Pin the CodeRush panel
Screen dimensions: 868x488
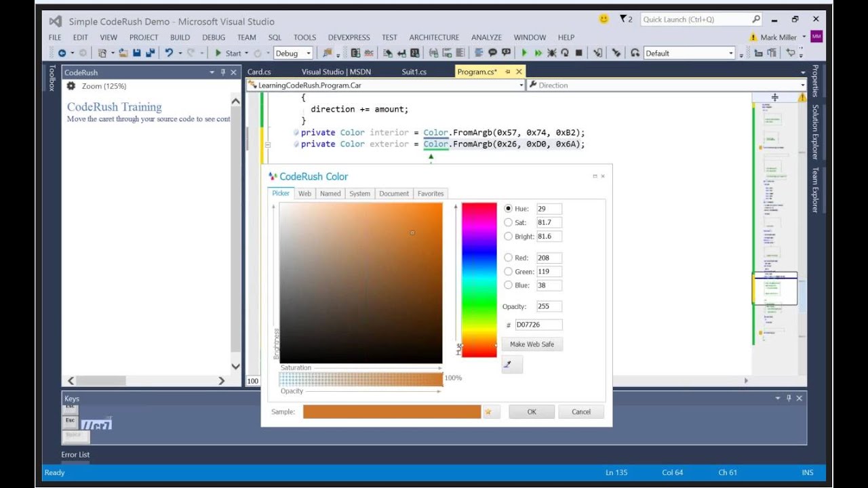pyautogui.click(x=223, y=72)
